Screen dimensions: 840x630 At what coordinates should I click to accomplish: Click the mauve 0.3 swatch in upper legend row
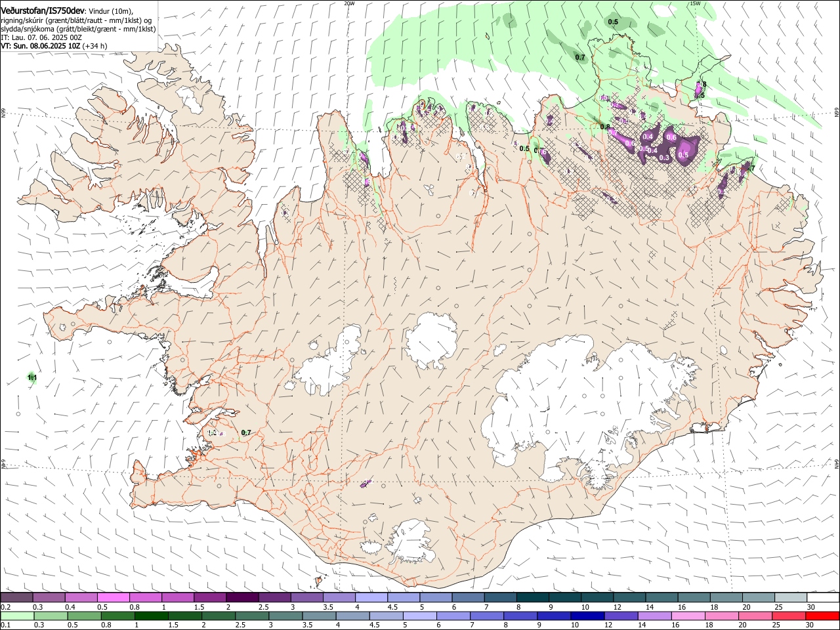point(49,598)
